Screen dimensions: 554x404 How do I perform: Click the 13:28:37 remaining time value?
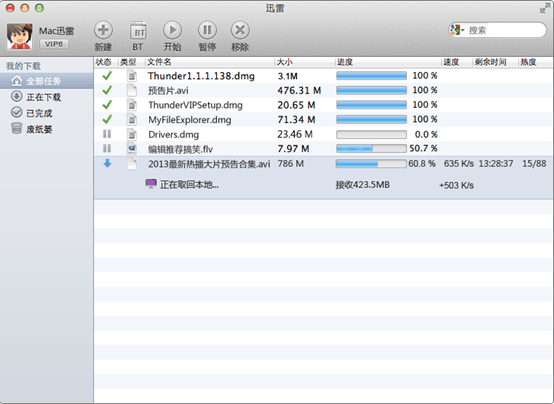coord(496,164)
